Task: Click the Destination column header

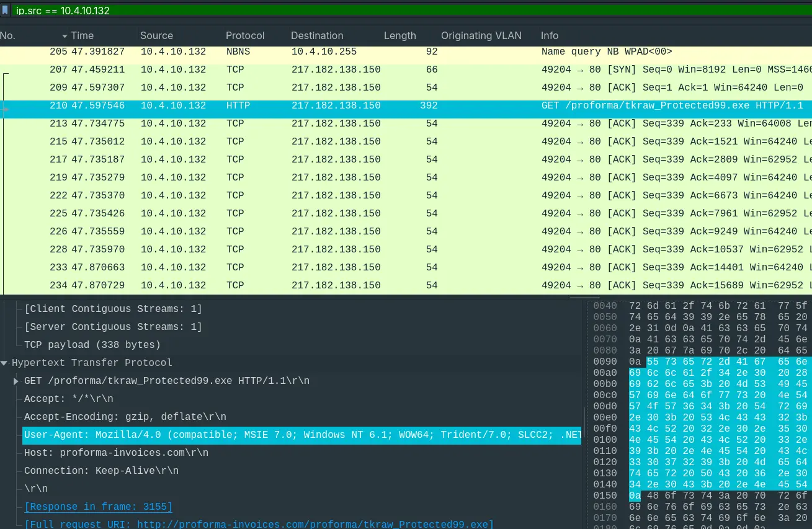Action: [316, 36]
